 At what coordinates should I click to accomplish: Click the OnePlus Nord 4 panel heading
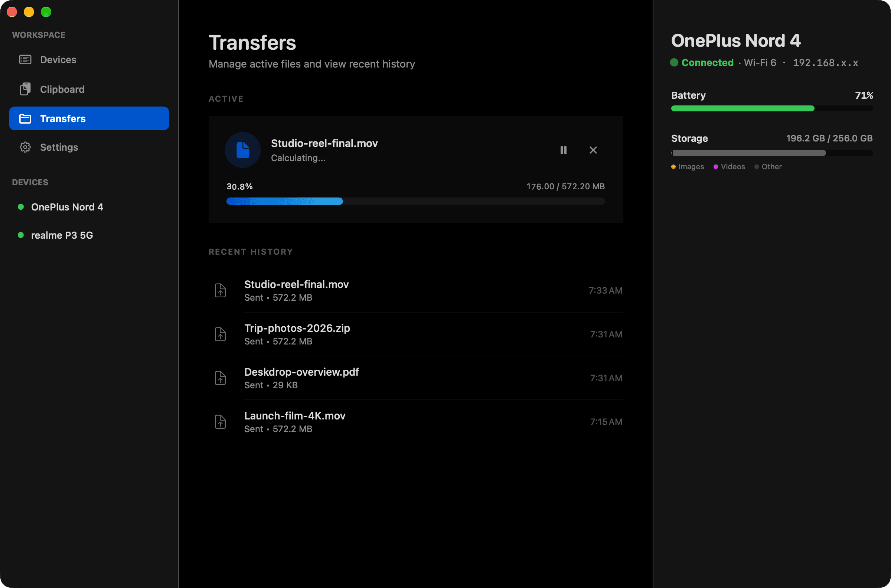coord(736,40)
